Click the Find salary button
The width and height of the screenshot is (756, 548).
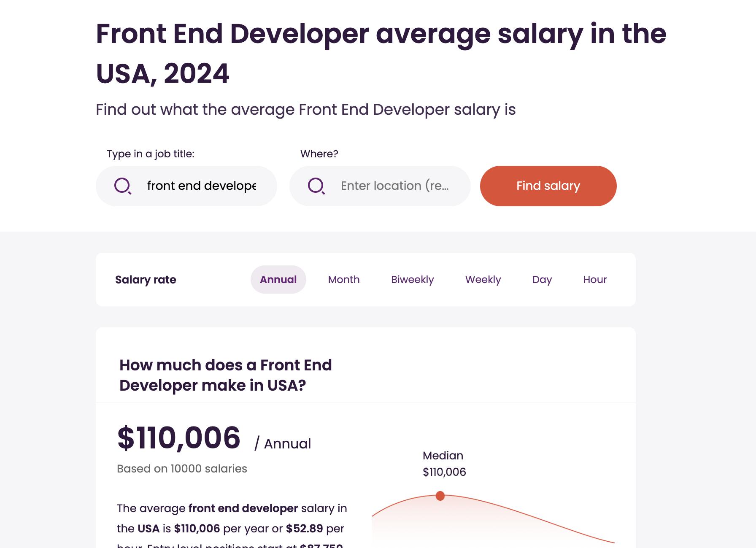[x=548, y=186]
